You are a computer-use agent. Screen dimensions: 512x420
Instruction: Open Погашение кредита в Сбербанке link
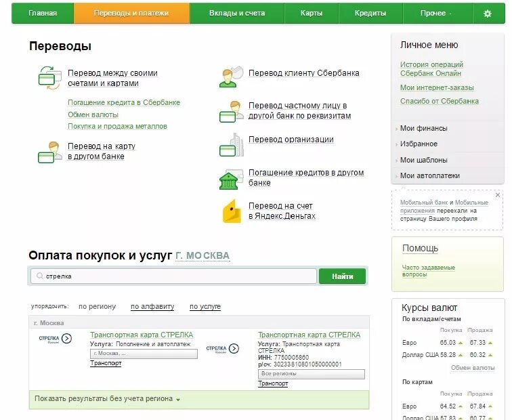(124, 102)
